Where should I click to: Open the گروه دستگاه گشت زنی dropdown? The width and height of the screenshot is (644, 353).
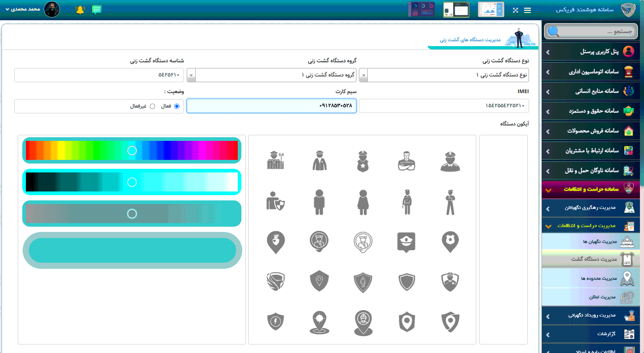pos(191,75)
